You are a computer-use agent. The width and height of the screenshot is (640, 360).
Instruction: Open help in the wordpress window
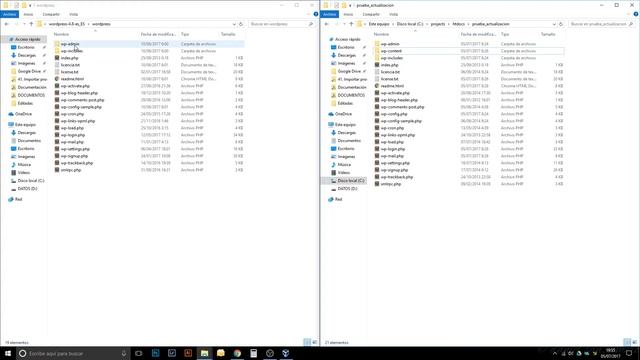coord(316,14)
